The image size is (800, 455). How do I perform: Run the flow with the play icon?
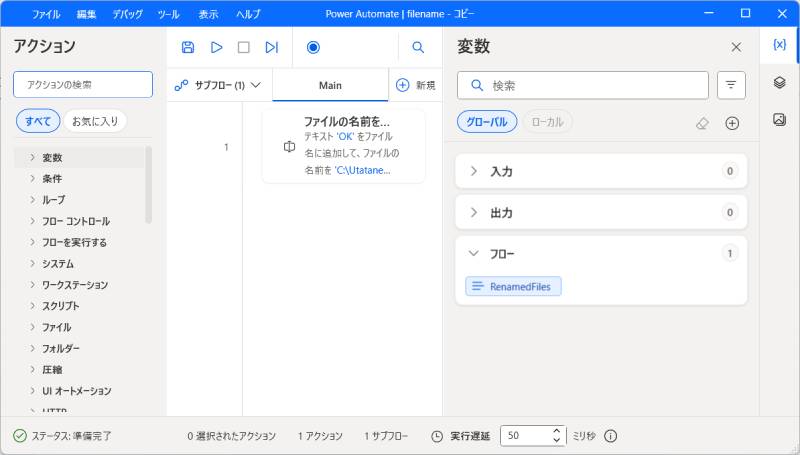pyautogui.click(x=216, y=47)
